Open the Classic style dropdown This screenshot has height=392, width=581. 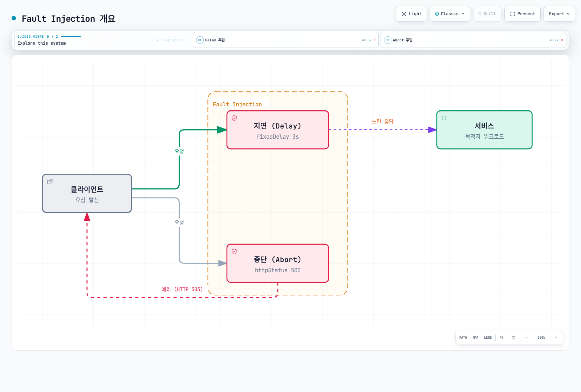pyautogui.click(x=450, y=14)
